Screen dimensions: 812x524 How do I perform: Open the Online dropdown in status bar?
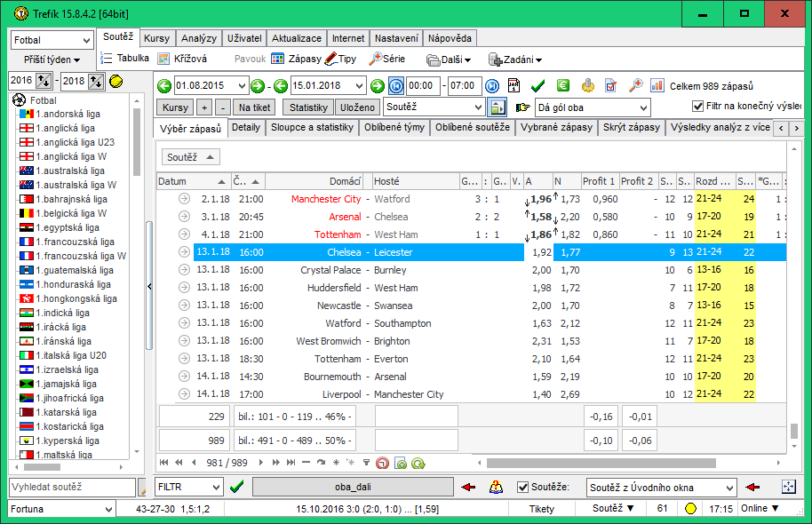[760, 509]
